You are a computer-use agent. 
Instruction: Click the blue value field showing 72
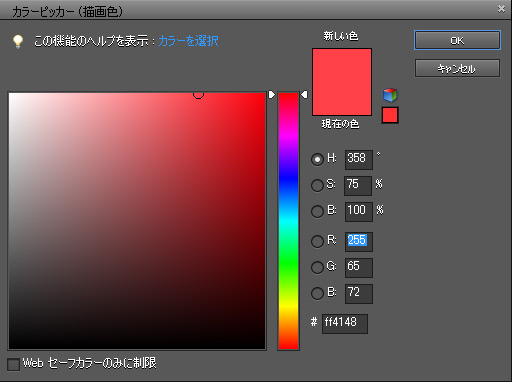click(359, 294)
